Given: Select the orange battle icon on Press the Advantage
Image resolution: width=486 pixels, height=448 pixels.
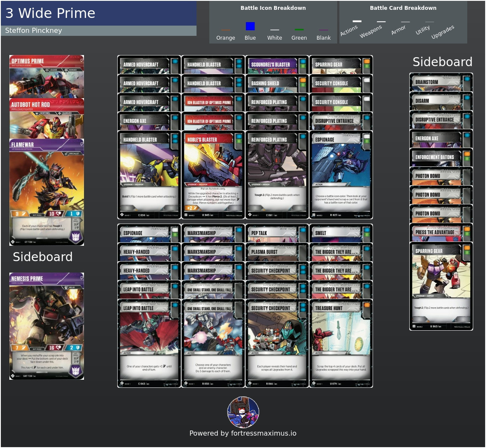Looking at the screenshot, I should click(x=467, y=229).
